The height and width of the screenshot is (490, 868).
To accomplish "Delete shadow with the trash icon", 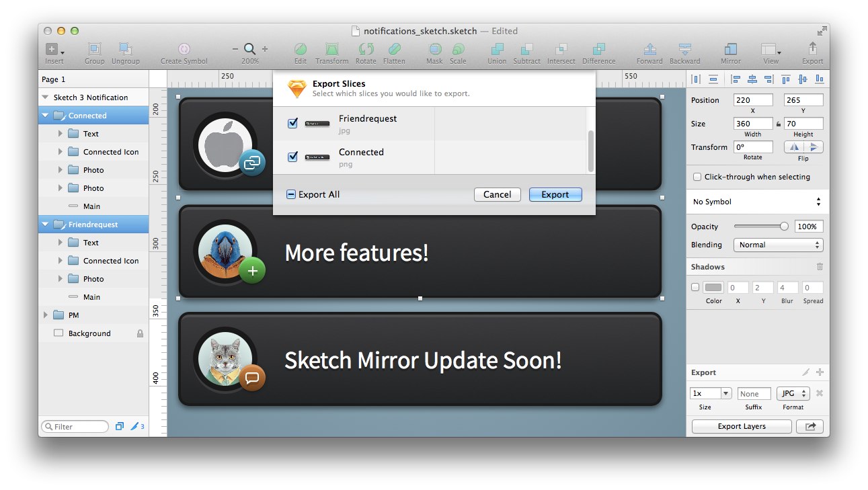I will [x=820, y=267].
